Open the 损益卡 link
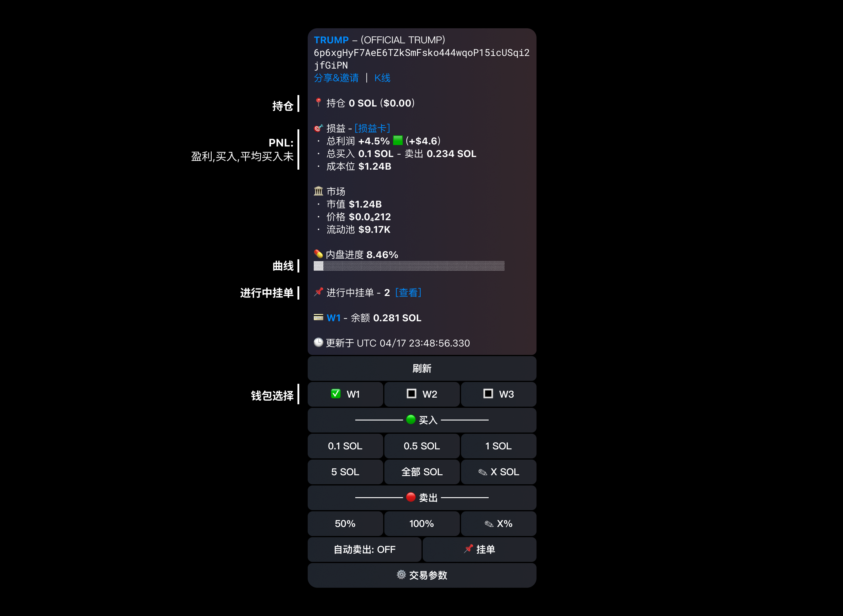Viewport: 843px width, 616px height. (x=372, y=128)
